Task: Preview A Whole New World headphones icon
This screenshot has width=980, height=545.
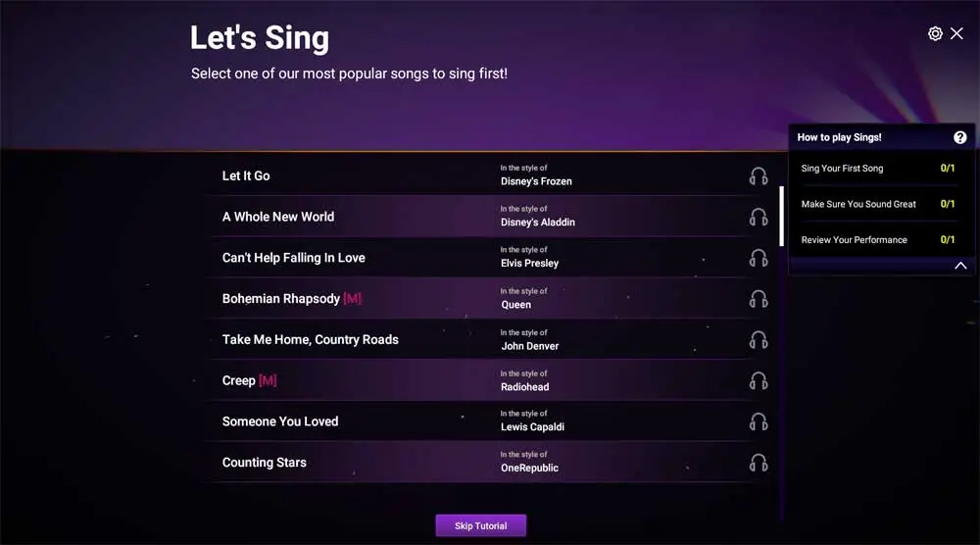Action: 758,218
